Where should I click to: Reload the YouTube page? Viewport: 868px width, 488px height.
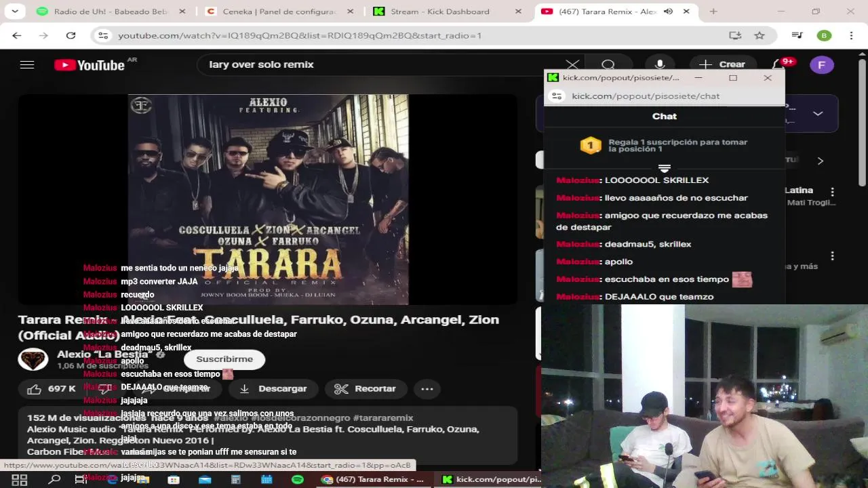71,35
